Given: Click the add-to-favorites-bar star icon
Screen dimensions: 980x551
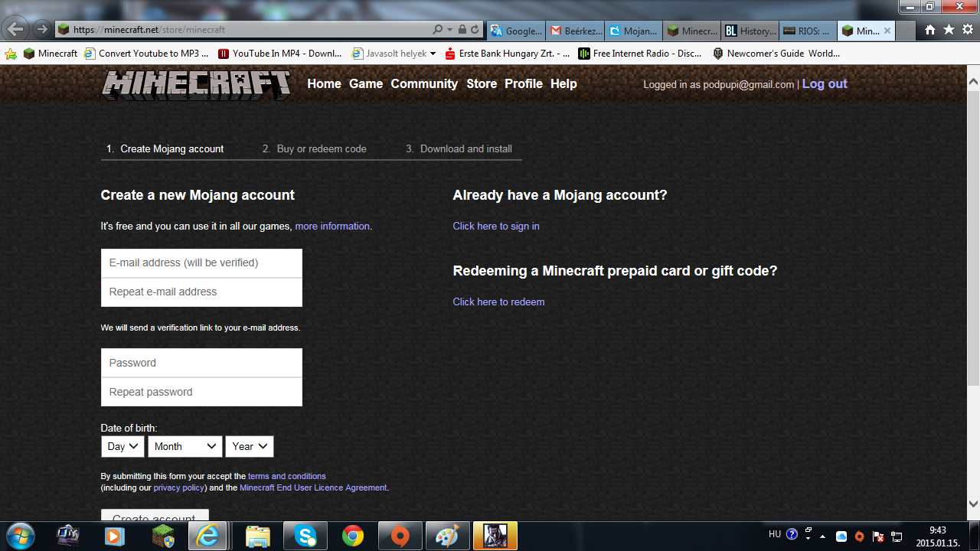Looking at the screenshot, I should tap(10, 54).
